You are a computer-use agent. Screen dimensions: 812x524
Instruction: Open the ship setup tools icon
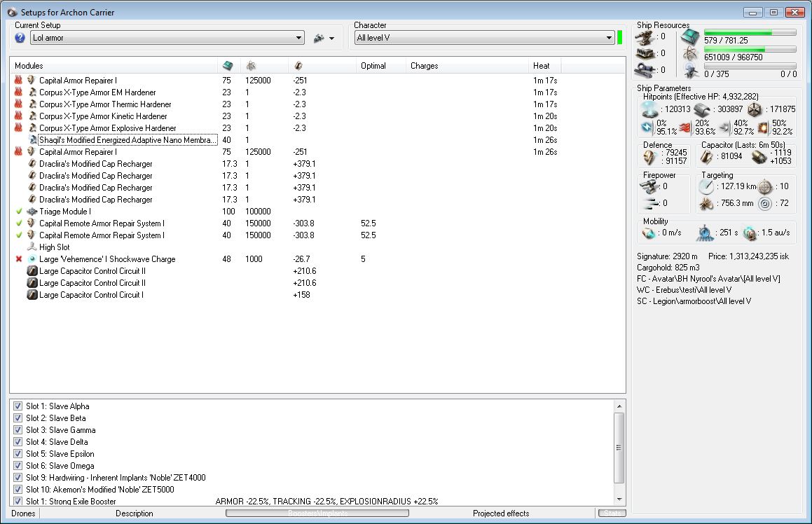coord(319,38)
